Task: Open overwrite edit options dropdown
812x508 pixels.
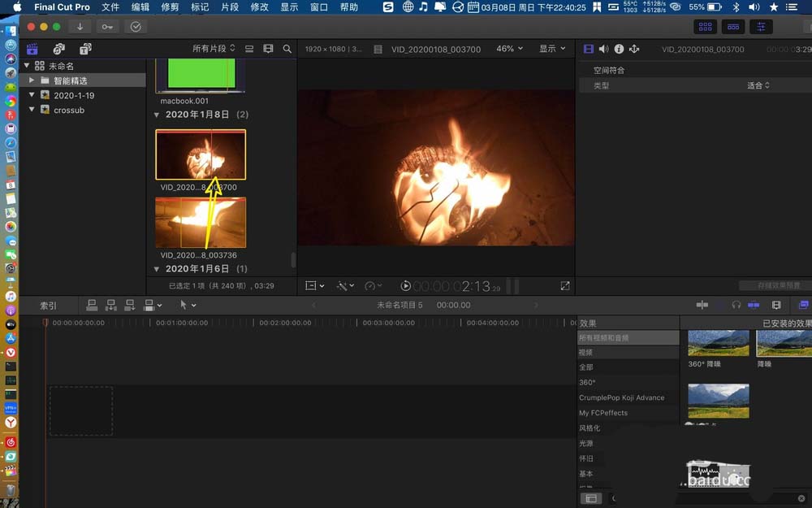Action: click(x=153, y=306)
